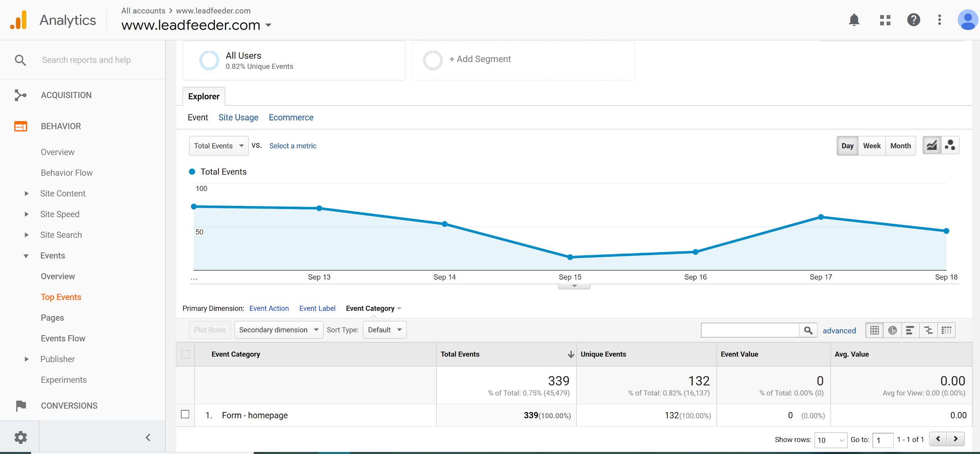Switch to the Ecommerce tab

[x=291, y=118]
